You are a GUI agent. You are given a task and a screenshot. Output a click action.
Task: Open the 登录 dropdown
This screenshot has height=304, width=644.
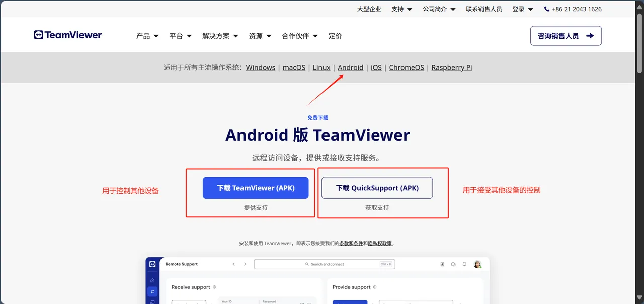point(523,9)
